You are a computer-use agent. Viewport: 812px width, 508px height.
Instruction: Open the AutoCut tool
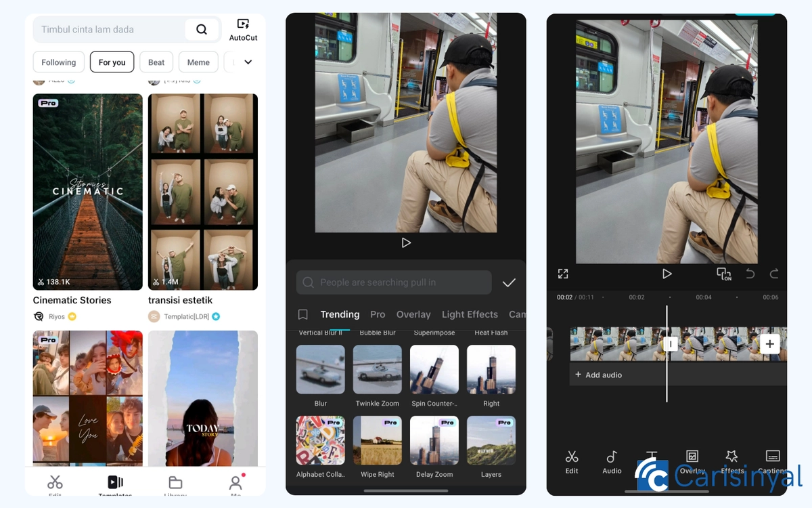(243, 30)
